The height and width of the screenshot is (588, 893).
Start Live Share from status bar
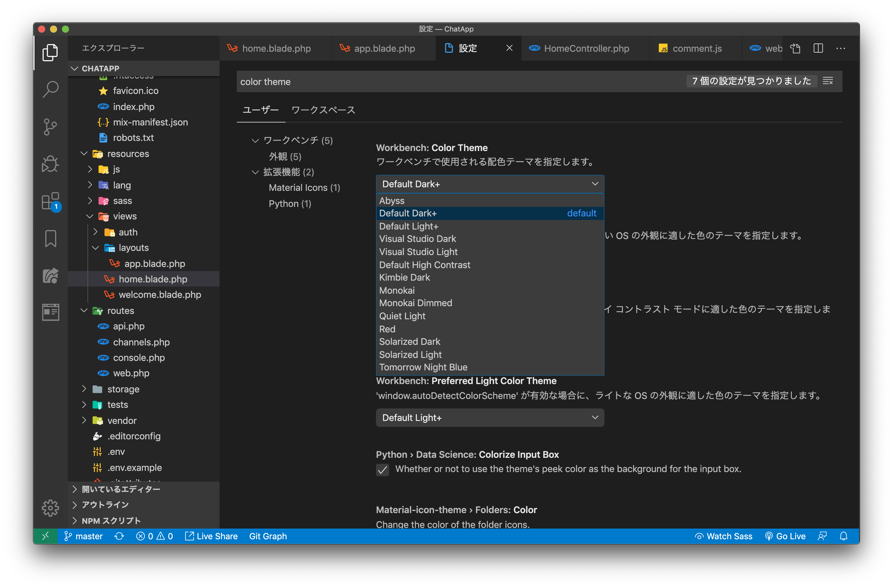(211, 536)
